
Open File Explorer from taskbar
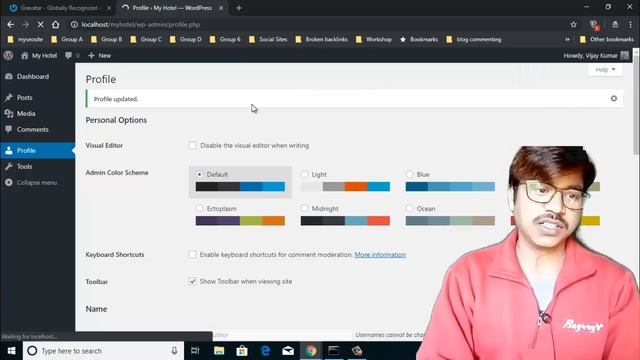[219, 351]
